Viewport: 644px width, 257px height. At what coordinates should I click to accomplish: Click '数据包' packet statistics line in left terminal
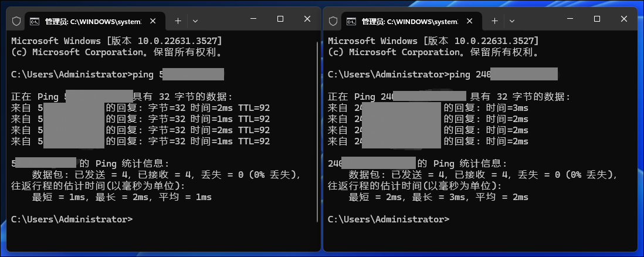pyautogui.click(x=167, y=175)
